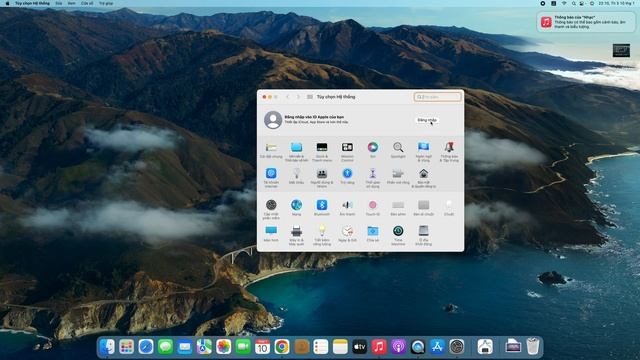Open the Wi-Fi menu bar icon
Image resolution: width=640 pixels, height=360 pixels.
[564, 3]
